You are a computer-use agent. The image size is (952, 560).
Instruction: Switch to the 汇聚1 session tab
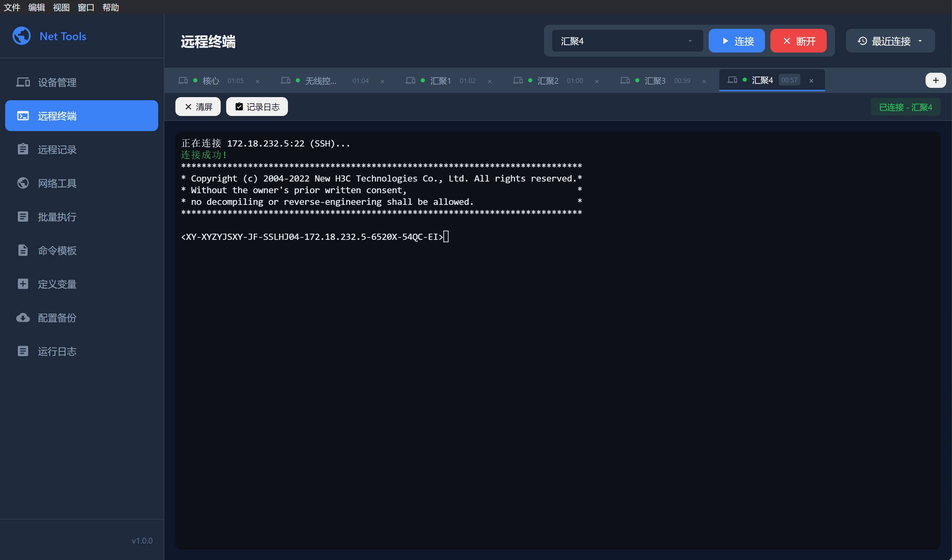[441, 80]
